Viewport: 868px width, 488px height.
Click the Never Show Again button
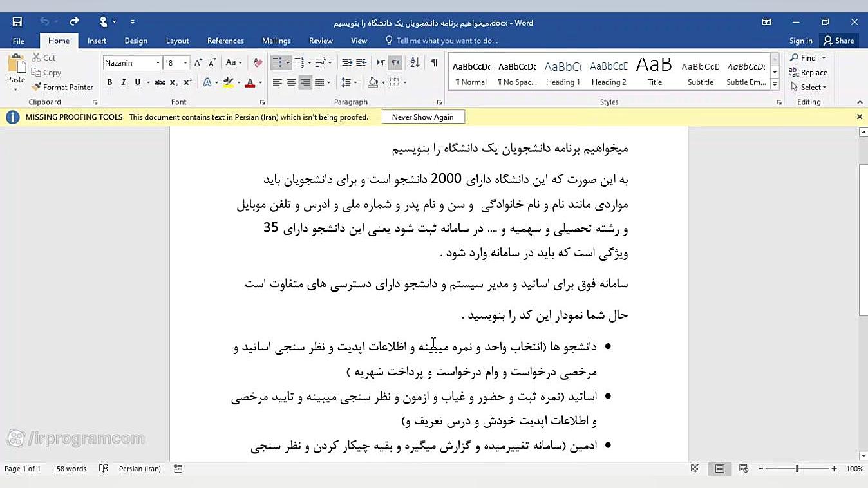(x=422, y=117)
